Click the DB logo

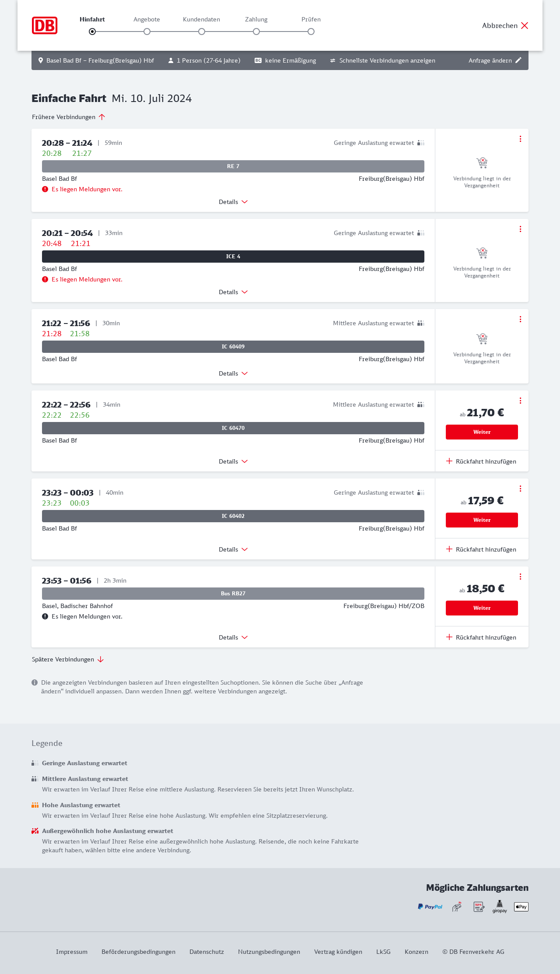[x=45, y=25]
